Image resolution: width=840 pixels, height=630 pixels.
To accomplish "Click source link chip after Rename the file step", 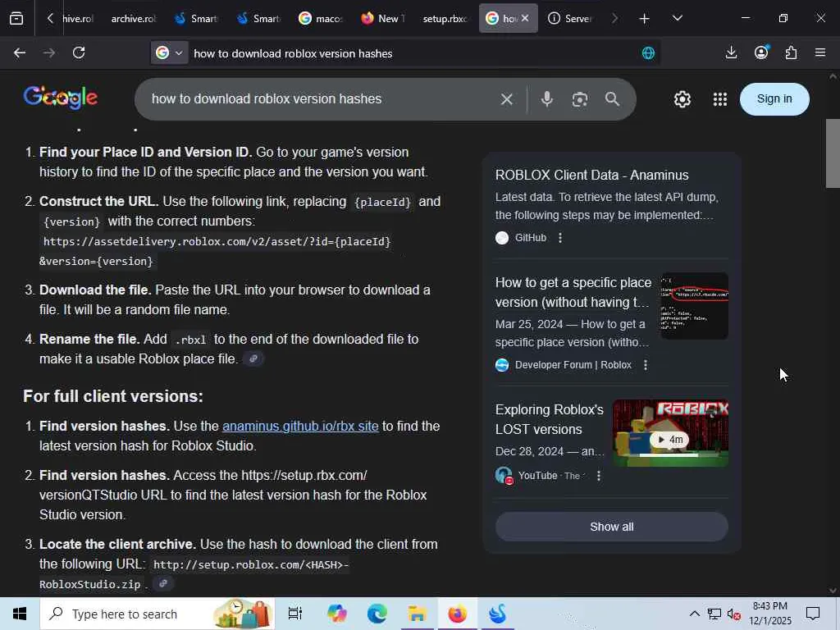I will click(x=253, y=359).
